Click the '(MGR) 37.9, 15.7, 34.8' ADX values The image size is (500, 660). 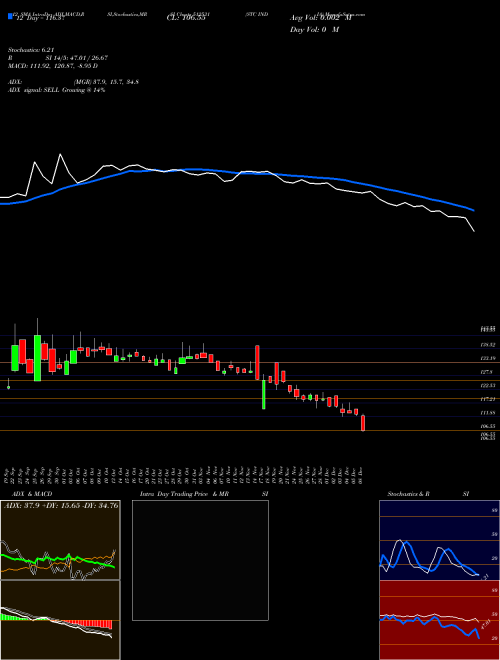tap(106, 82)
